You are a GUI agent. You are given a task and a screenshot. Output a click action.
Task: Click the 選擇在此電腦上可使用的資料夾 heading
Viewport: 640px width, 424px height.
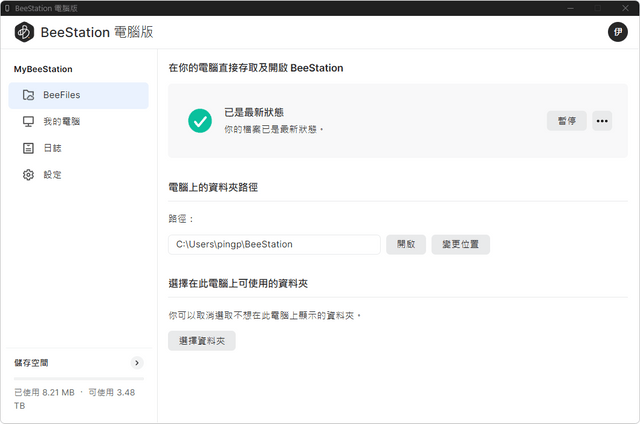pyautogui.click(x=238, y=284)
